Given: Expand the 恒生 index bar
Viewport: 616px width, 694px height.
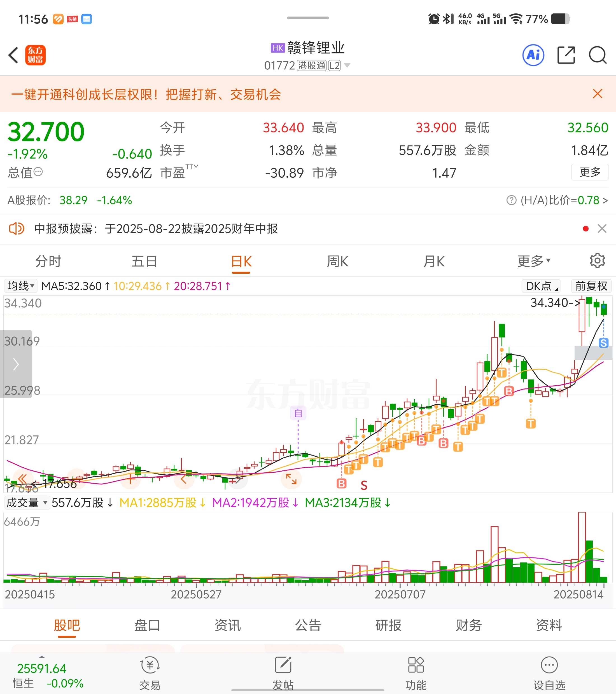Looking at the screenshot, I should point(42,658).
